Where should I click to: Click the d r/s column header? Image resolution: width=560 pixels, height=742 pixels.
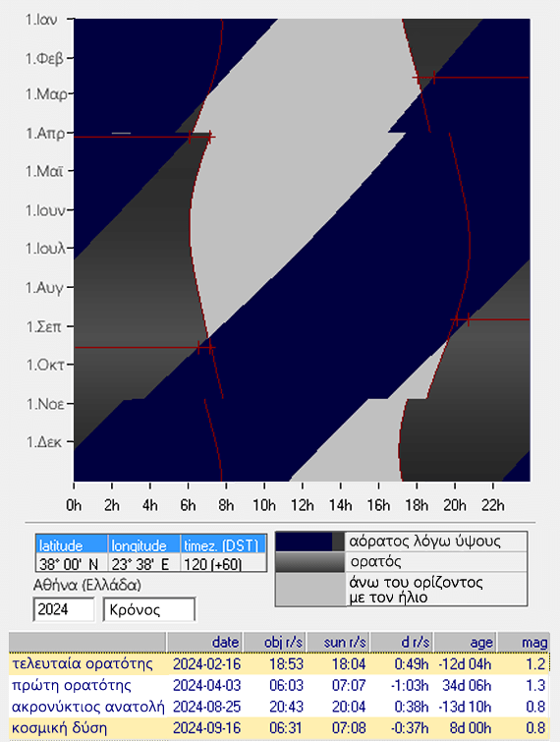click(401, 642)
